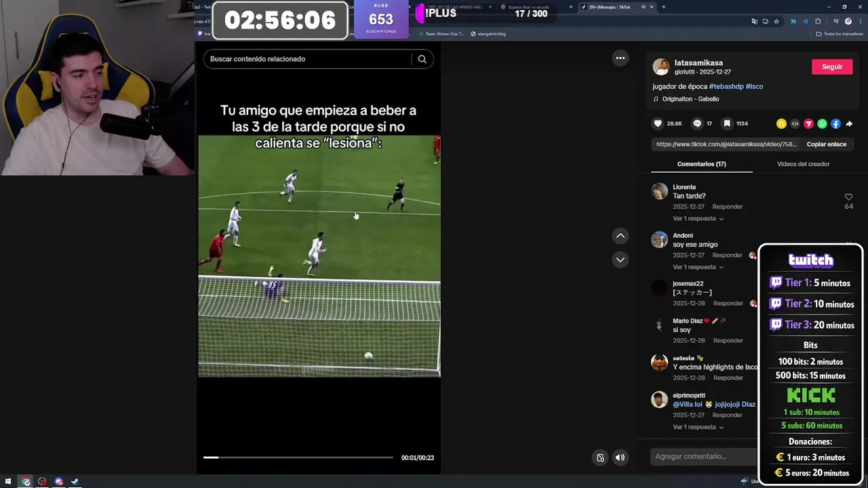Open browser extensions puzzle icon
Screen dimensions: 868x488
[818, 21]
